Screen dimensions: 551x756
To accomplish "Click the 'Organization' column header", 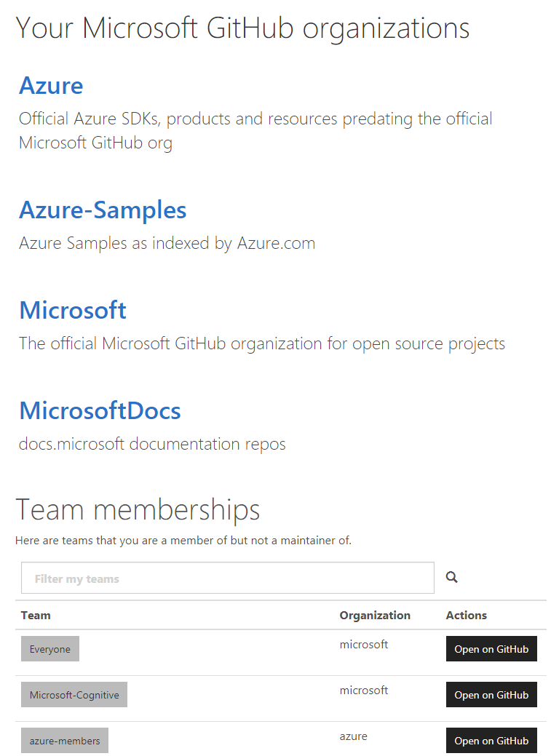I will (375, 616).
